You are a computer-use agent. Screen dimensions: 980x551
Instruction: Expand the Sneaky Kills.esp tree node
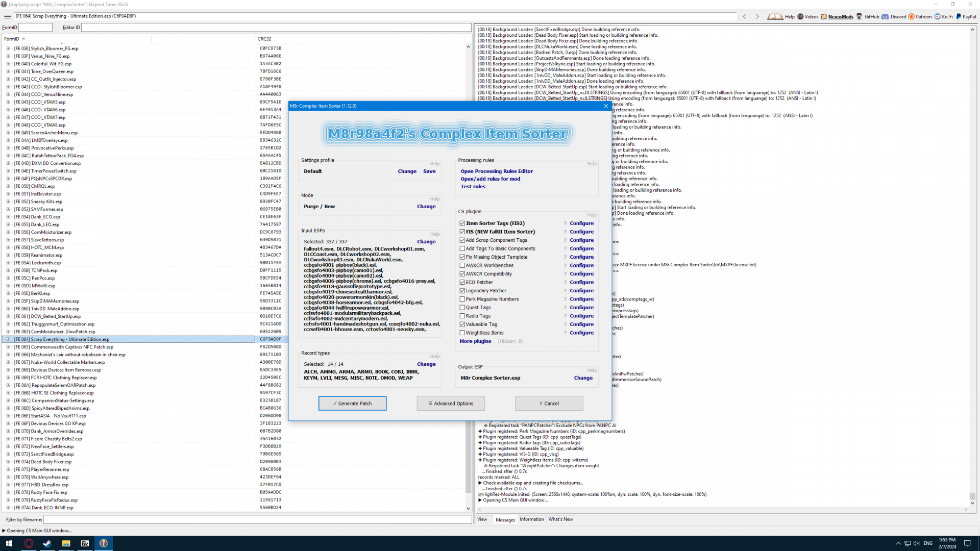(x=8, y=202)
